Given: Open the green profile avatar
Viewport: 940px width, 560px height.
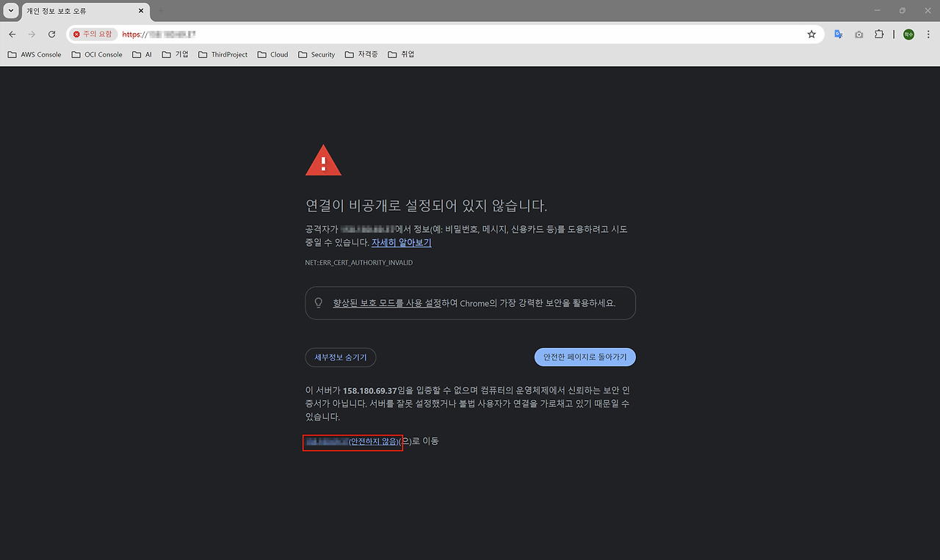Looking at the screenshot, I should [x=908, y=34].
